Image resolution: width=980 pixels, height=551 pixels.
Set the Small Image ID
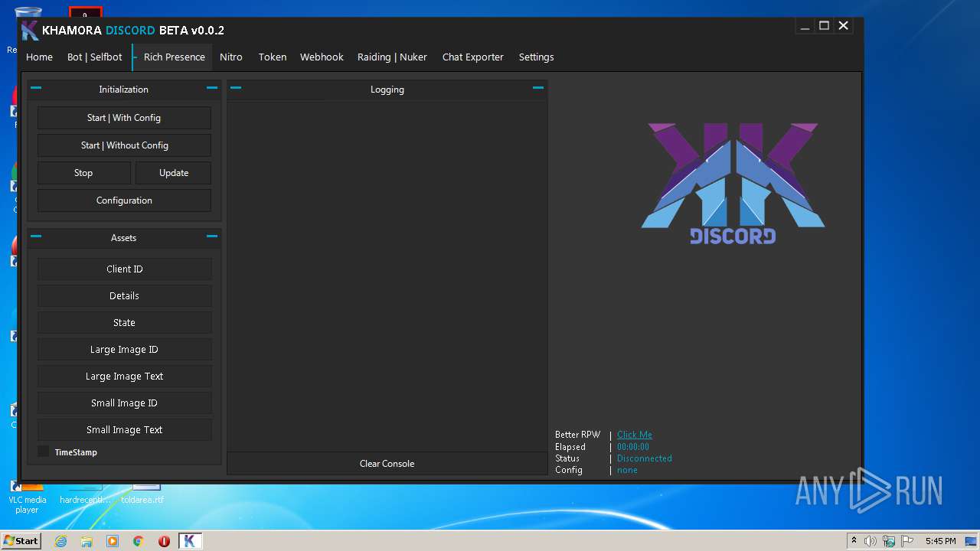click(125, 403)
